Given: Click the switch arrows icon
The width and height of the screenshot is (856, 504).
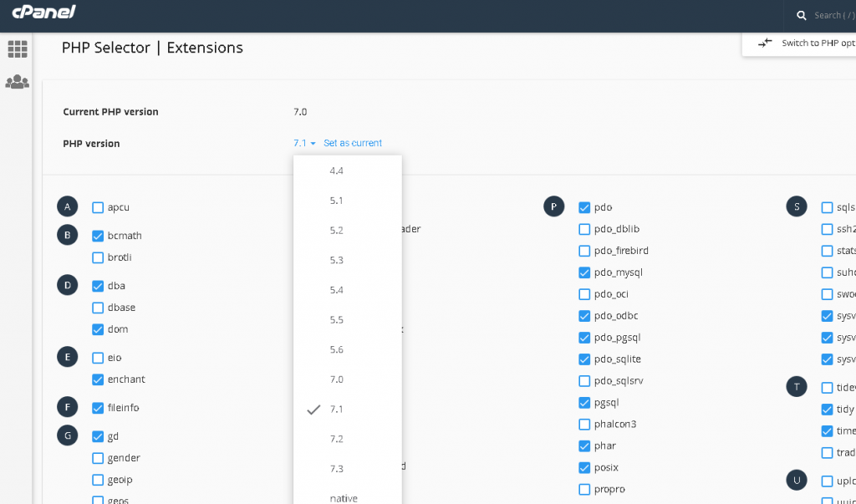Looking at the screenshot, I should [x=764, y=43].
